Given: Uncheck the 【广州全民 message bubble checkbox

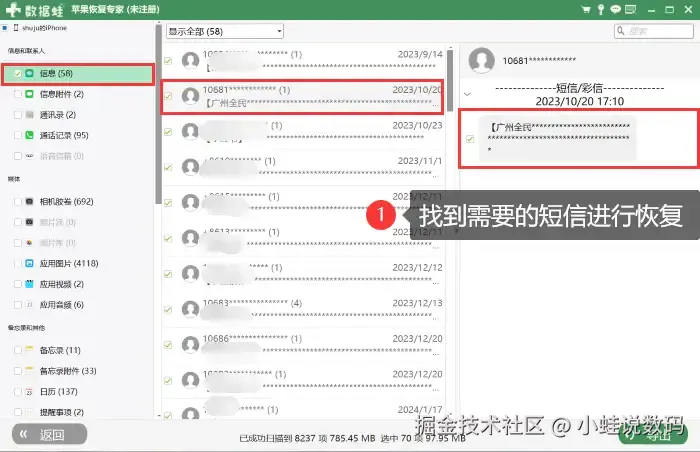Looking at the screenshot, I should pyautogui.click(x=470, y=139).
